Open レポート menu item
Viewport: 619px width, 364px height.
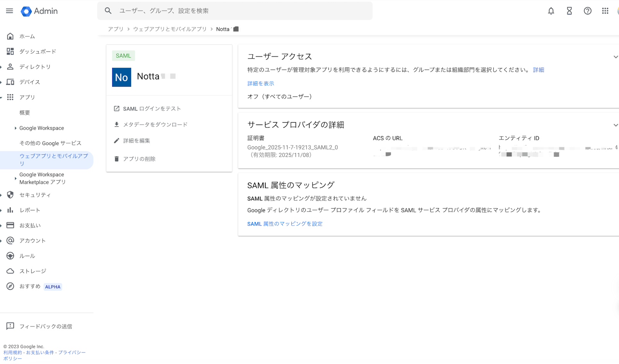[30, 210]
